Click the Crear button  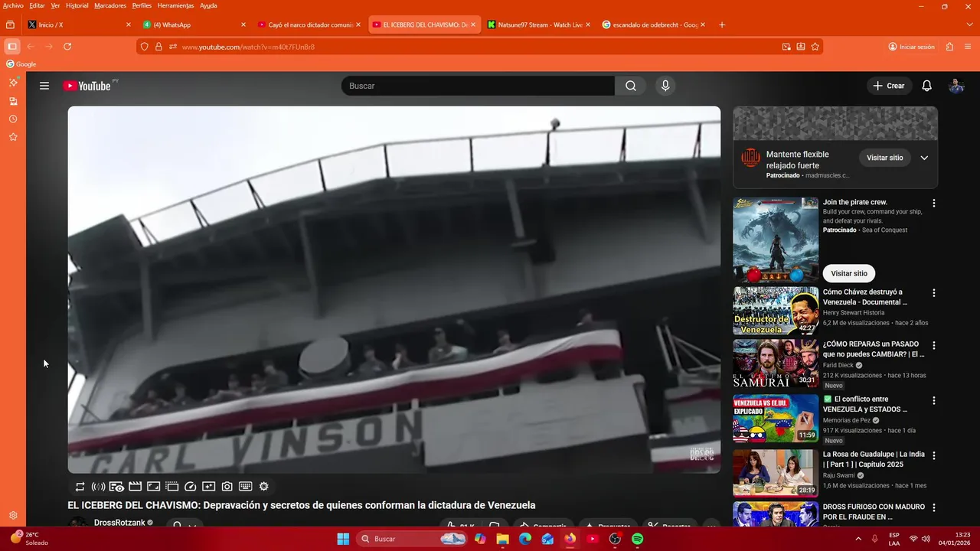pos(889,86)
